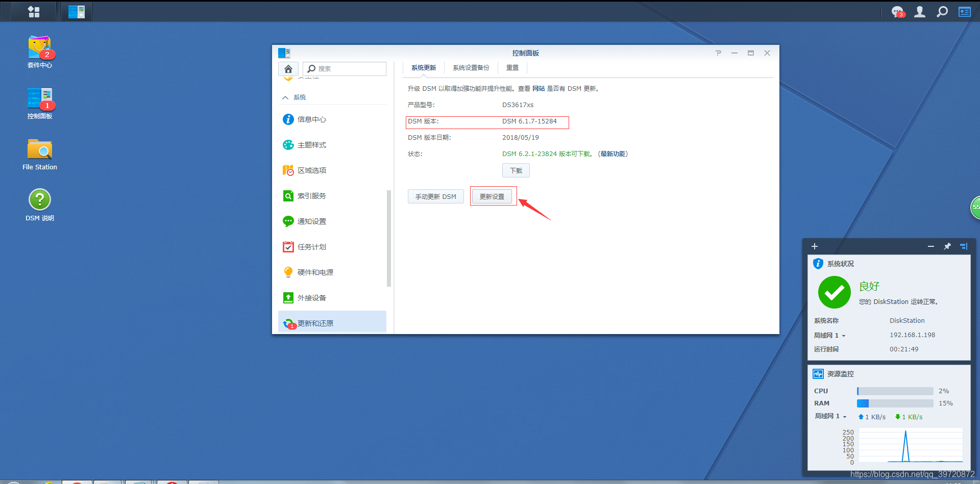Click DSM version DSM 6.1.7-15284 text
Screen dimensions: 980x484
pyautogui.click(x=529, y=121)
